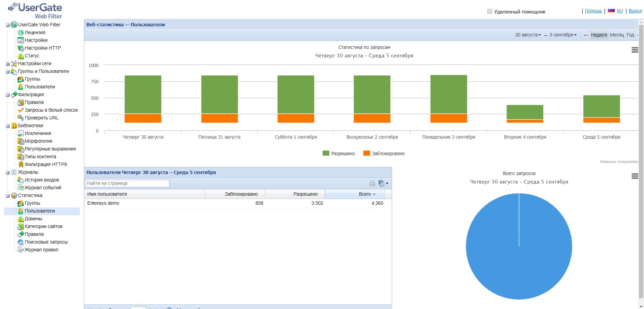Open the 30 августа start date dropdown

528,35
